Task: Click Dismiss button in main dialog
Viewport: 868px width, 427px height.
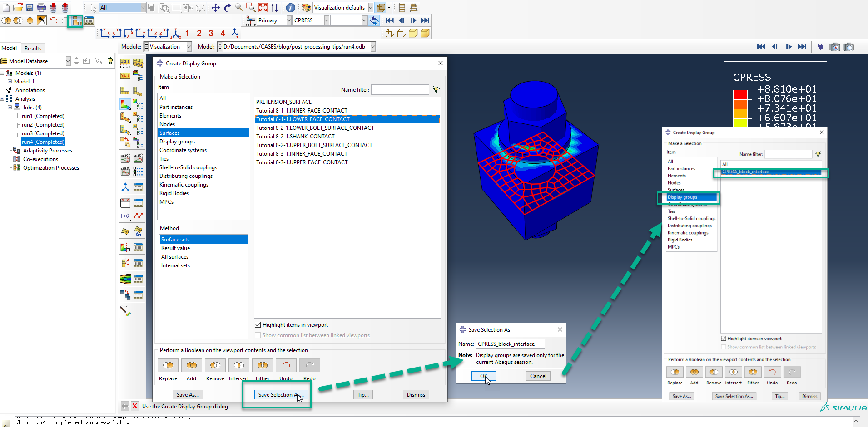Action: coord(416,395)
